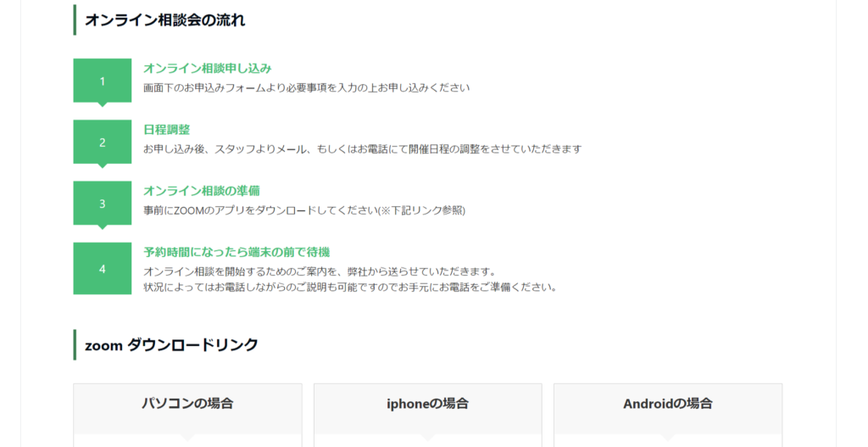Open the Androidの場合 download card
Image resolution: width=868 pixels, height=447 pixels.
(668, 415)
